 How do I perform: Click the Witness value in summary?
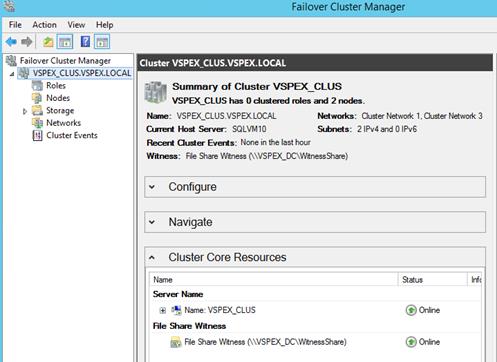[267, 156]
